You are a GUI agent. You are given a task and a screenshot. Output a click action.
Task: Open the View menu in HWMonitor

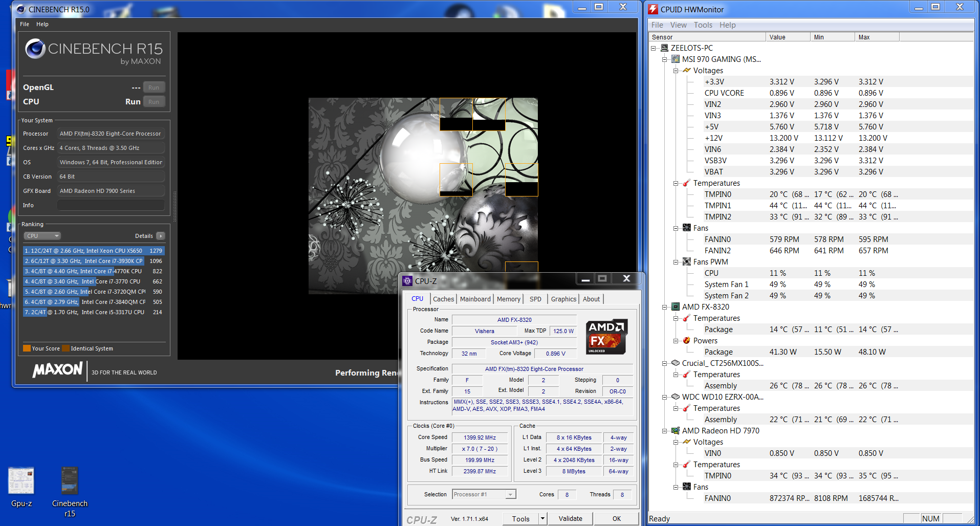(678, 25)
